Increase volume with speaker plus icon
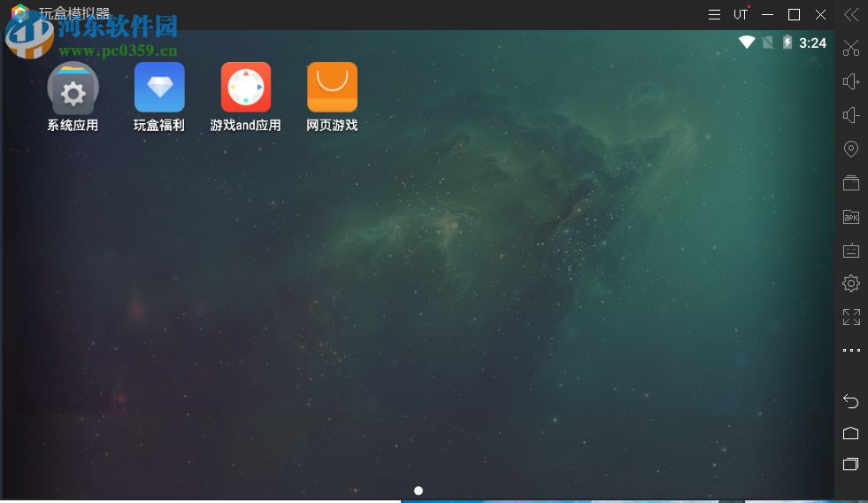Image resolution: width=868 pixels, height=503 pixels. [851, 82]
